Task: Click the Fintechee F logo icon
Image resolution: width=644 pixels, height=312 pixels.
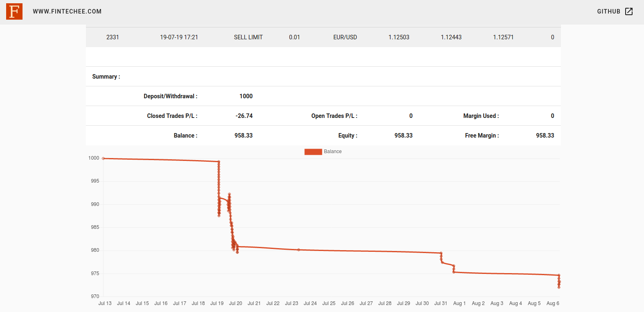Action: (x=14, y=11)
